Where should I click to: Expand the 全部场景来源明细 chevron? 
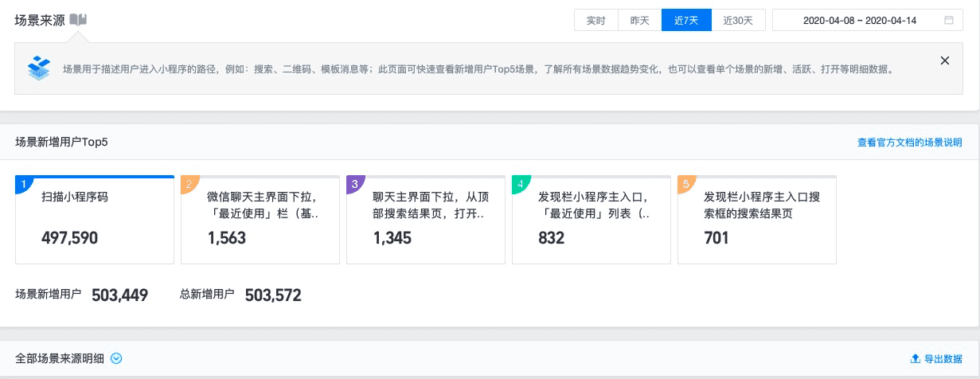(117, 358)
